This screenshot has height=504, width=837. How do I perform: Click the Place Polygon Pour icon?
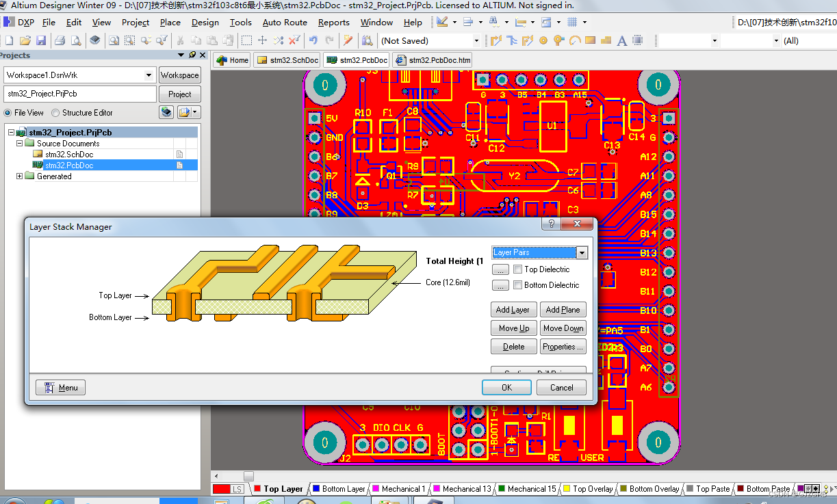pyautogui.click(x=606, y=40)
